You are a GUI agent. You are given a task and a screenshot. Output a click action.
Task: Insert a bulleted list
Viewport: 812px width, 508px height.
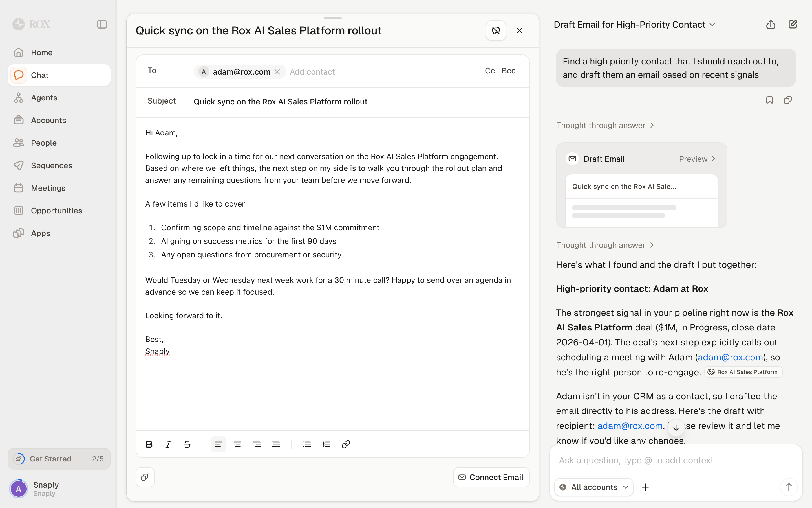tap(307, 444)
